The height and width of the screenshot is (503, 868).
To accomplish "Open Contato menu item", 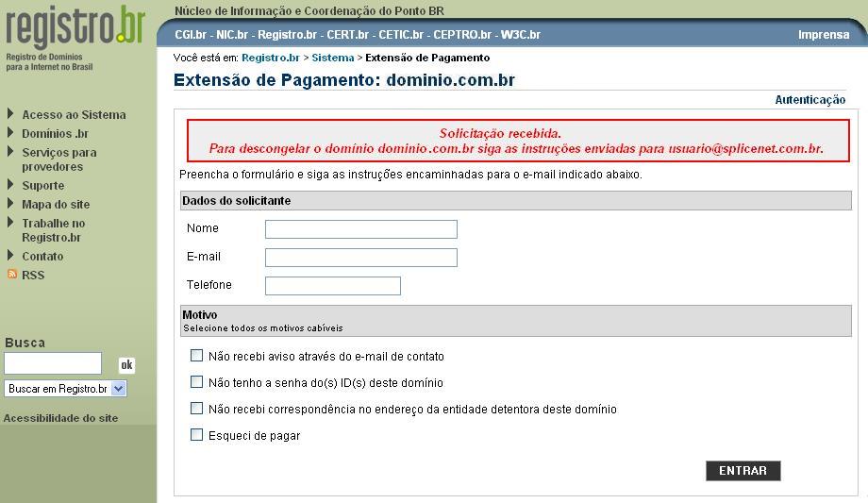I will 42,257.
